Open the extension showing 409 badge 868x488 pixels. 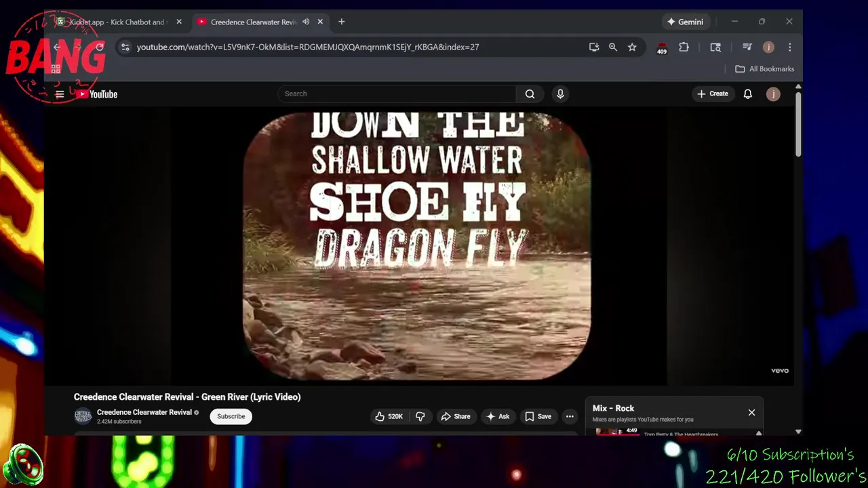[x=662, y=48]
